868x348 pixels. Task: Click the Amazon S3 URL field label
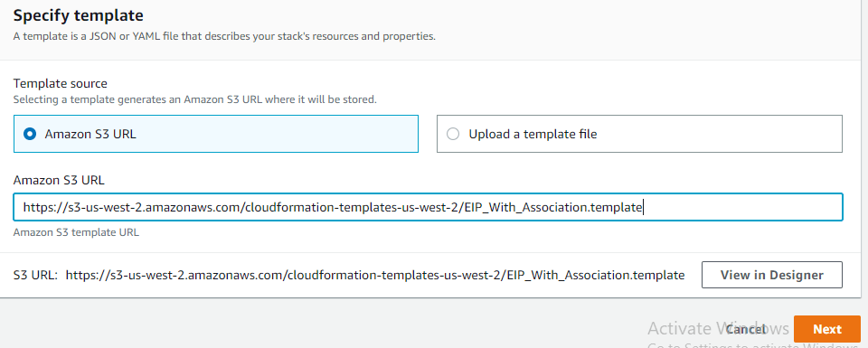(59, 181)
